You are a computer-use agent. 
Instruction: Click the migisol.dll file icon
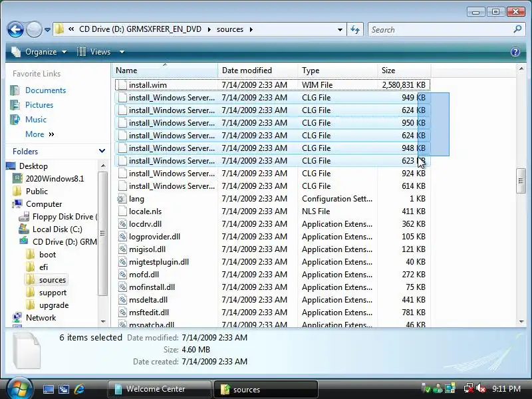coord(122,249)
